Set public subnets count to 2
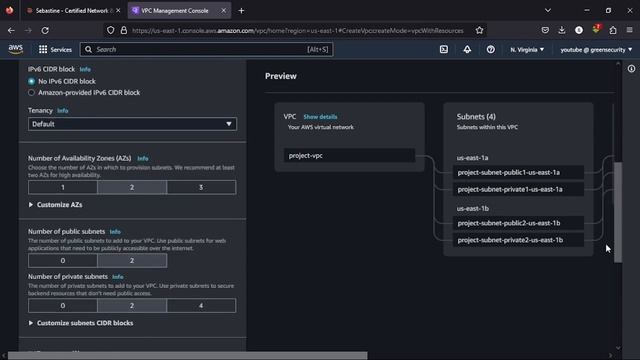 coord(132,260)
